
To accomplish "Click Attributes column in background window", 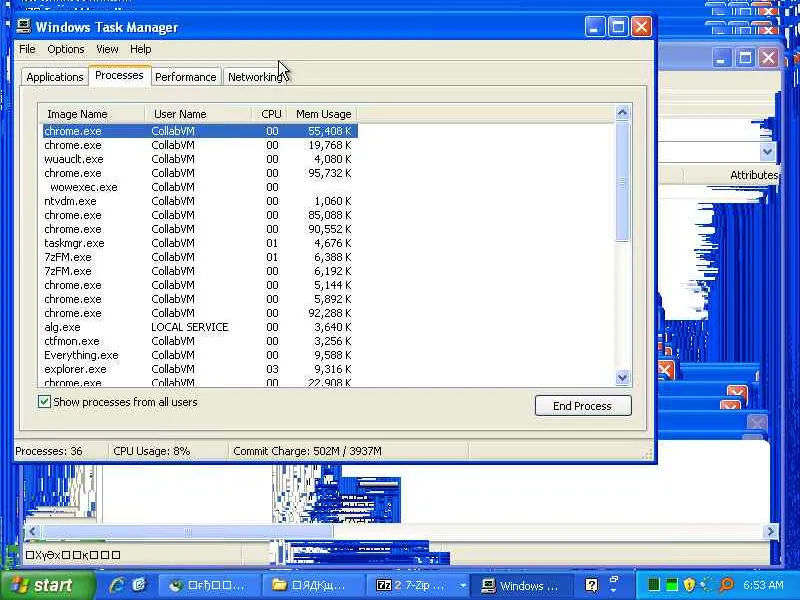I will click(754, 175).
